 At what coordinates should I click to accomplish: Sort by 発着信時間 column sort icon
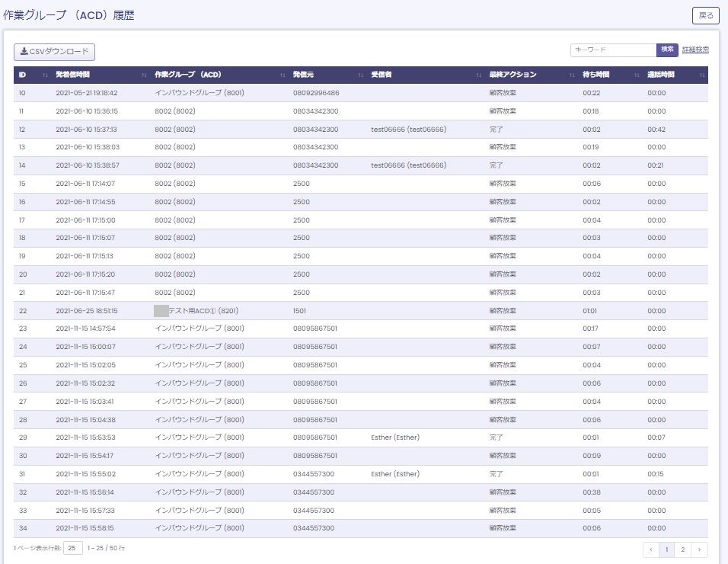pyautogui.click(x=144, y=75)
